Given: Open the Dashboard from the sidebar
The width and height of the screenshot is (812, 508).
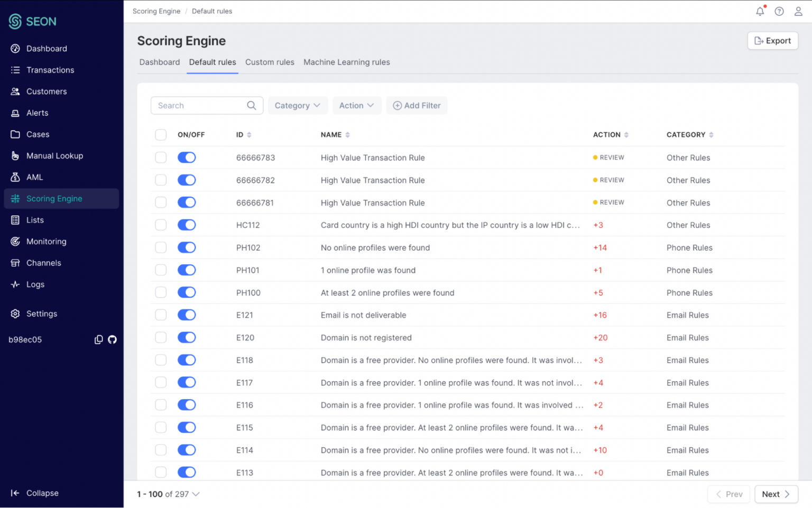Looking at the screenshot, I should (47, 48).
